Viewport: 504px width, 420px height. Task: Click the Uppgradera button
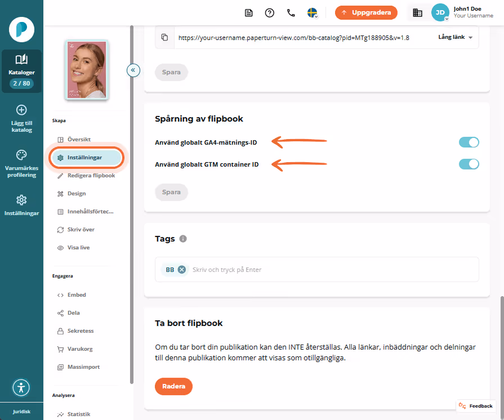(366, 12)
